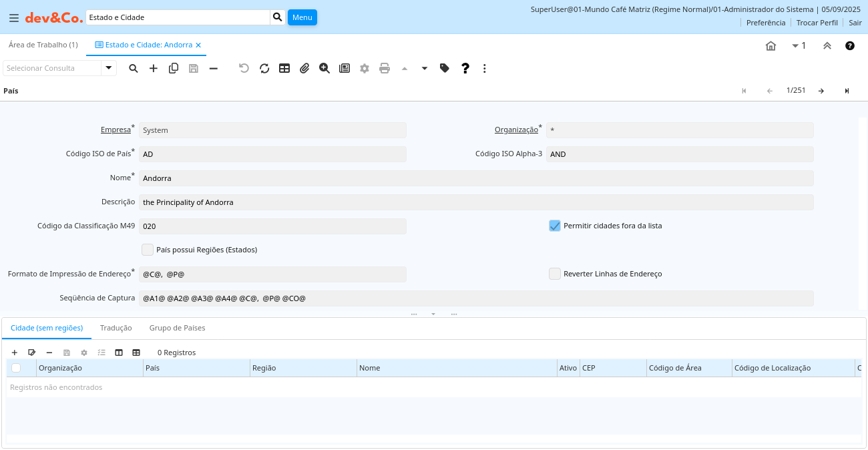The width and height of the screenshot is (868, 450).
Task: Click the Home icon at top right
Action: 771,46
